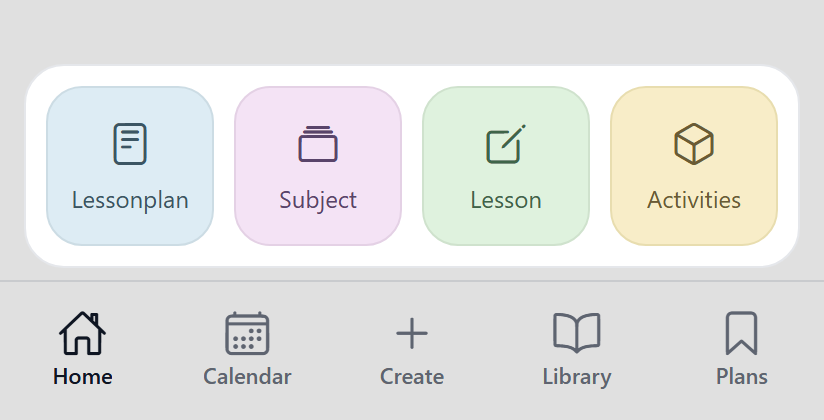Click the bookmark Plans icon
Image resolution: width=824 pixels, height=420 pixels.
(x=741, y=333)
